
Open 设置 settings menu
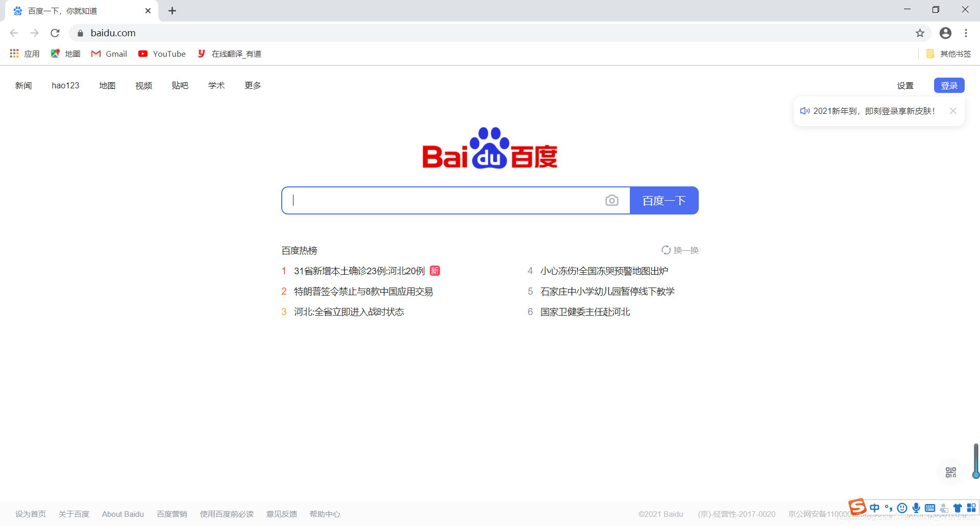pyautogui.click(x=905, y=85)
